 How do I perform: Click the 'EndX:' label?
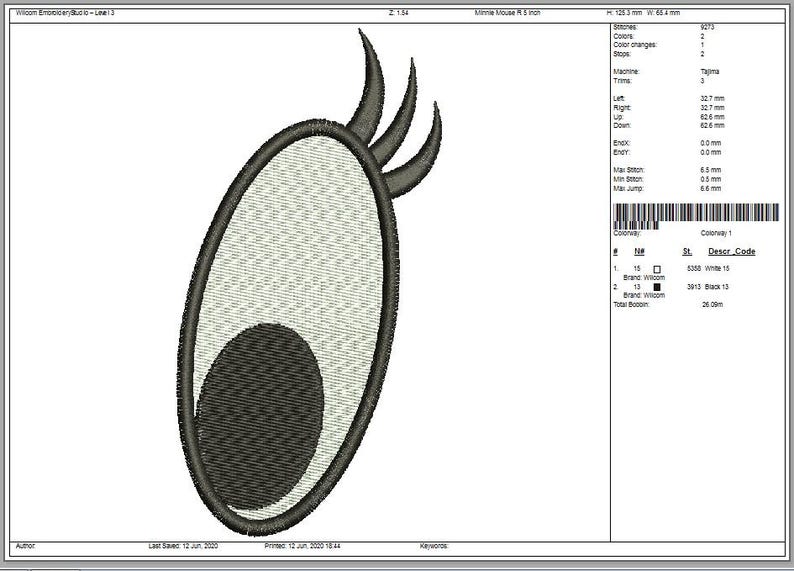621,143
